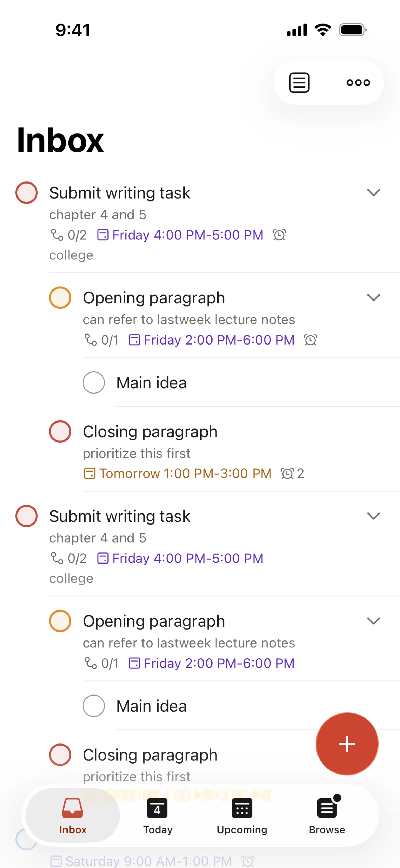This screenshot has width=400, height=868.
Task: Open the three-dot more options menu
Action: [358, 83]
